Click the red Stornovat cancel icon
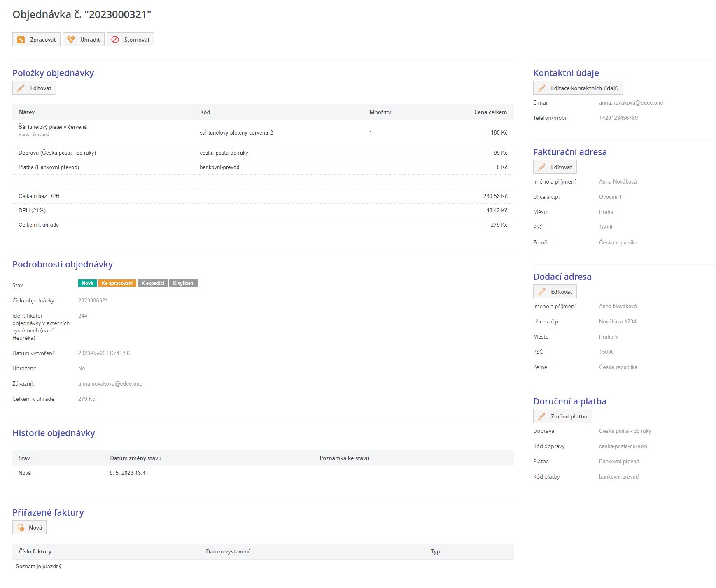 coord(115,40)
